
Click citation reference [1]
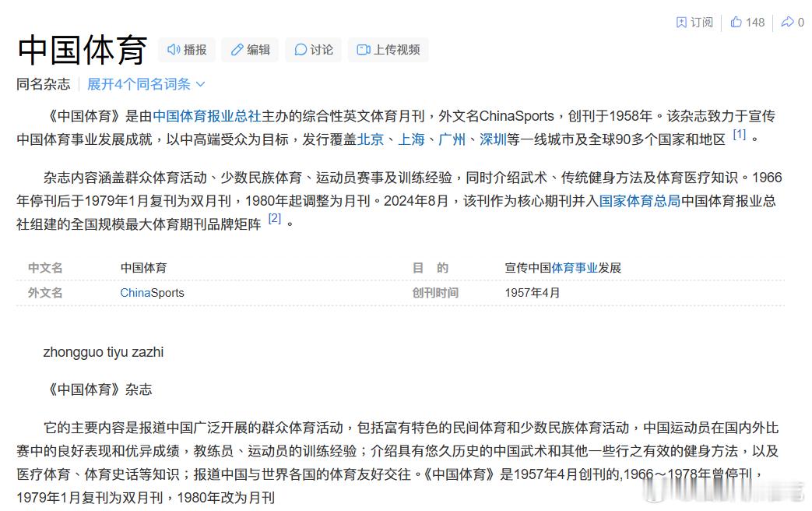point(739,136)
